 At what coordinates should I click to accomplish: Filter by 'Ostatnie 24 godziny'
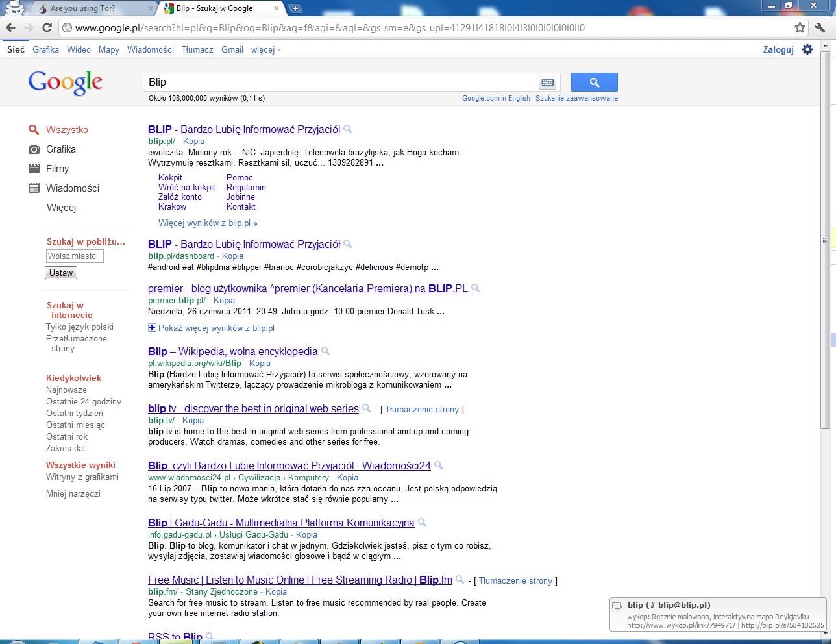coord(84,401)
